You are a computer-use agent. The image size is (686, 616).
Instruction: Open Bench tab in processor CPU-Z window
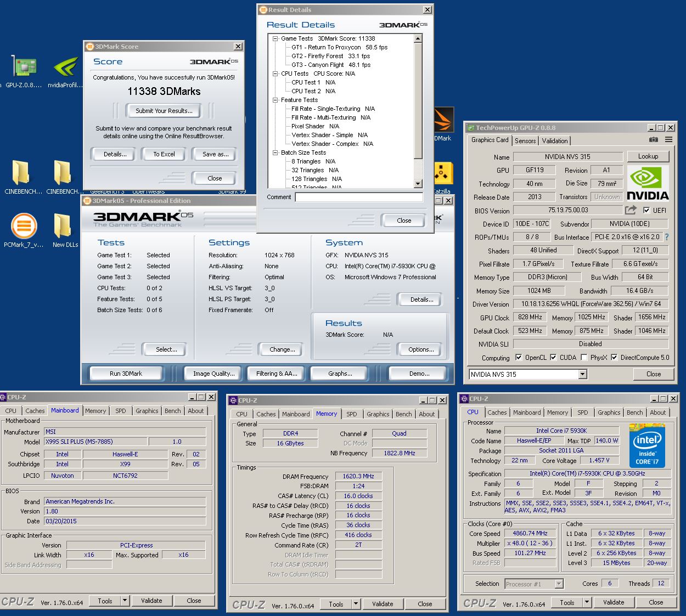[635, 412]
